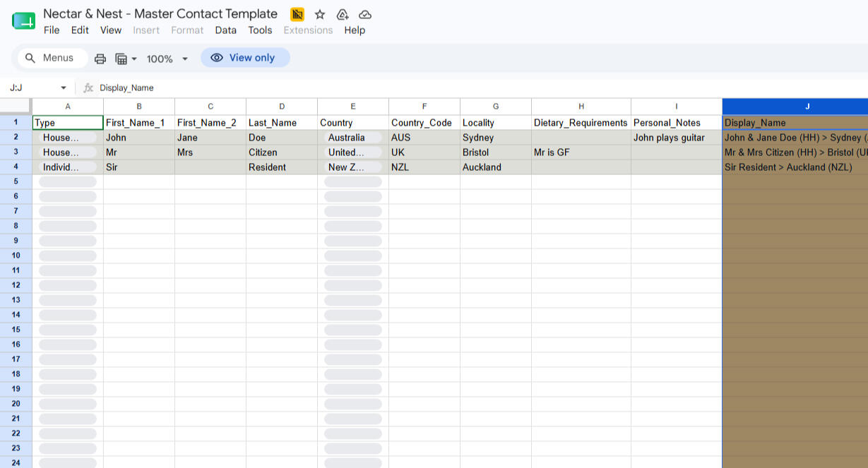Click the cell containing NZL
Image resolution: width=868 pixels, height=468 pixels.
click(424, 167)
